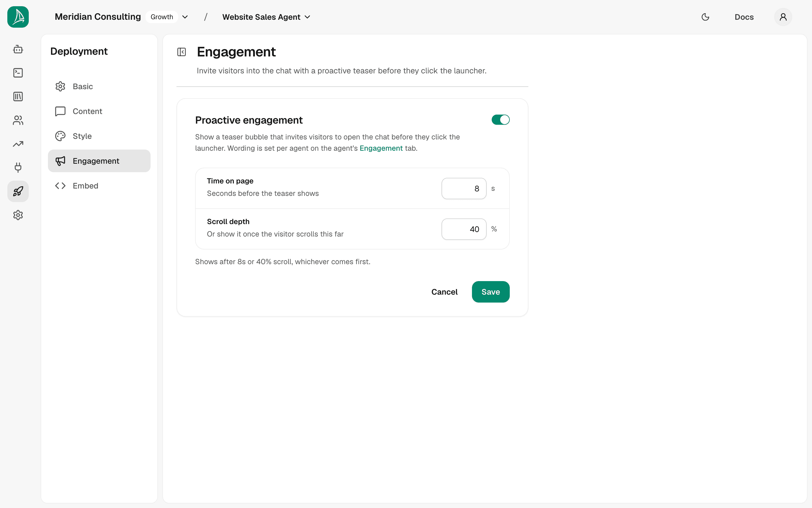Screen dimensions: 812x508
Task: Expand the Meridian Consulting workspace chevron
Action: 185,17
